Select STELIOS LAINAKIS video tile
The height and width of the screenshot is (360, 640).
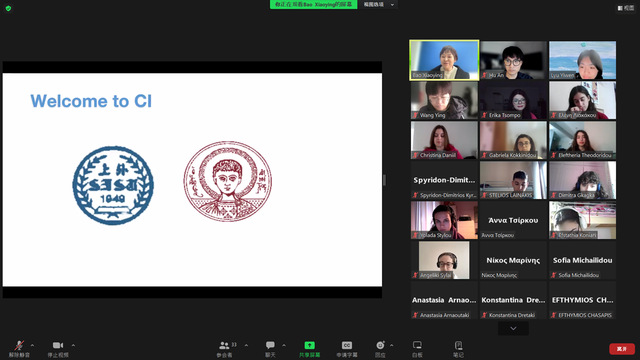513,180
